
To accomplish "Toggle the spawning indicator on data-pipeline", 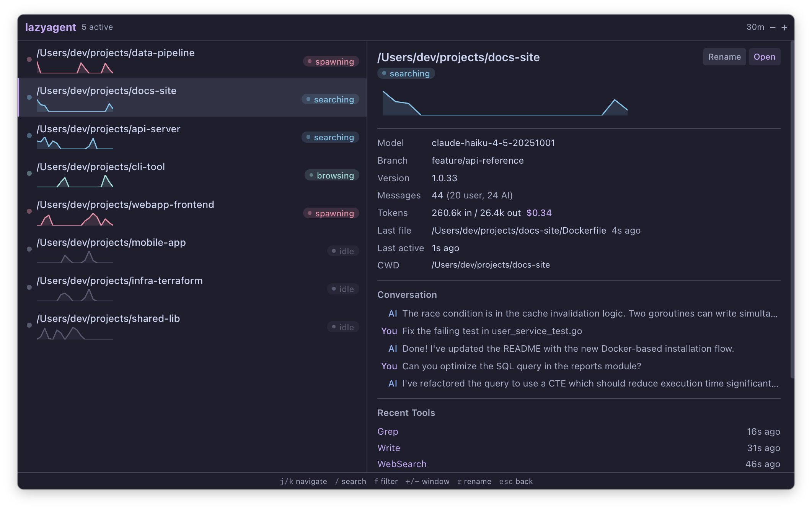I will [331, 61].
